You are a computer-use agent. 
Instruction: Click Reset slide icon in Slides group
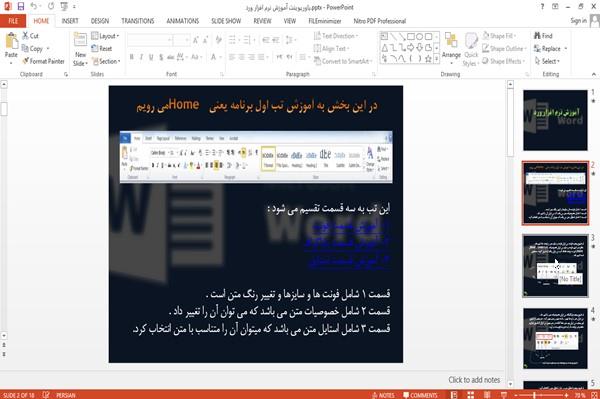pyautogui.click(x=95, y=49)
